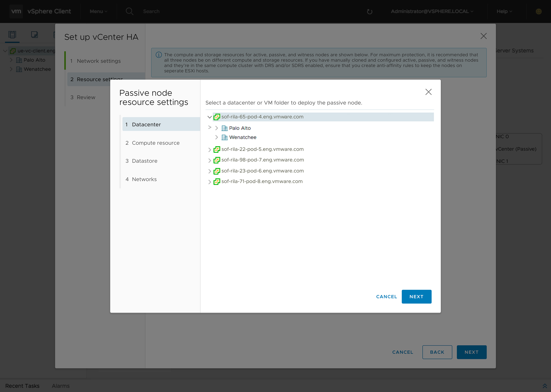Select sof-rila-65-pod-4.eng.vmware.com row
This screenshot has height=392, width=551.
(x=323, y=117)
